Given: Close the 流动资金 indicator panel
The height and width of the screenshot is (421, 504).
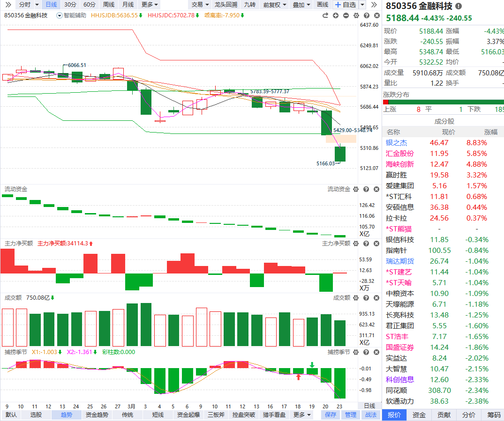Looking at the screenshot, I should (x=376, y=190).
